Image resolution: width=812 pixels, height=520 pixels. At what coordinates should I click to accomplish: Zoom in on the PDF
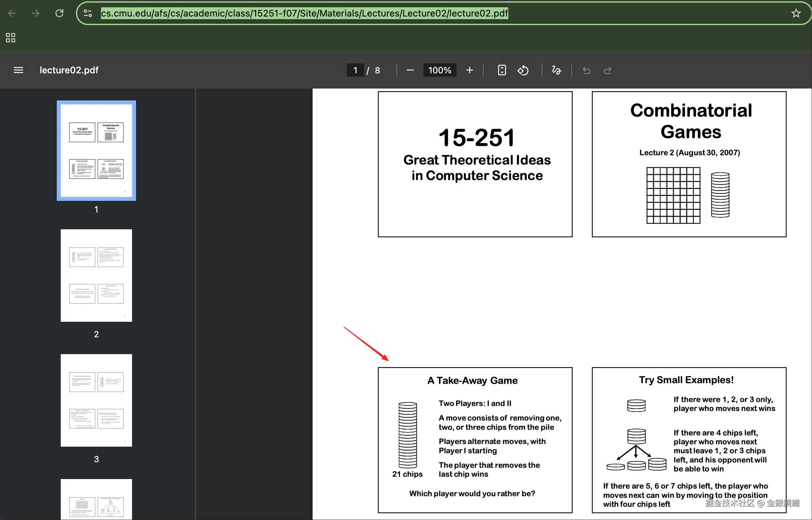pos(470,70)
